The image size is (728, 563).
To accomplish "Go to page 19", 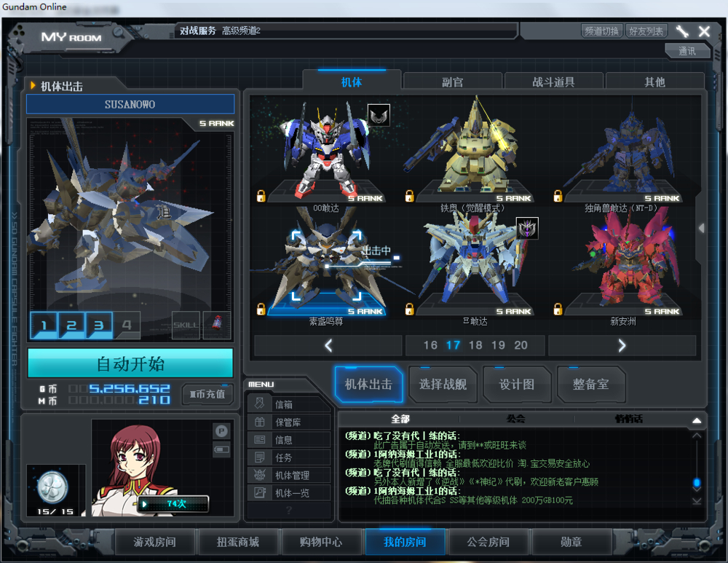I will [x=498, y=345].
